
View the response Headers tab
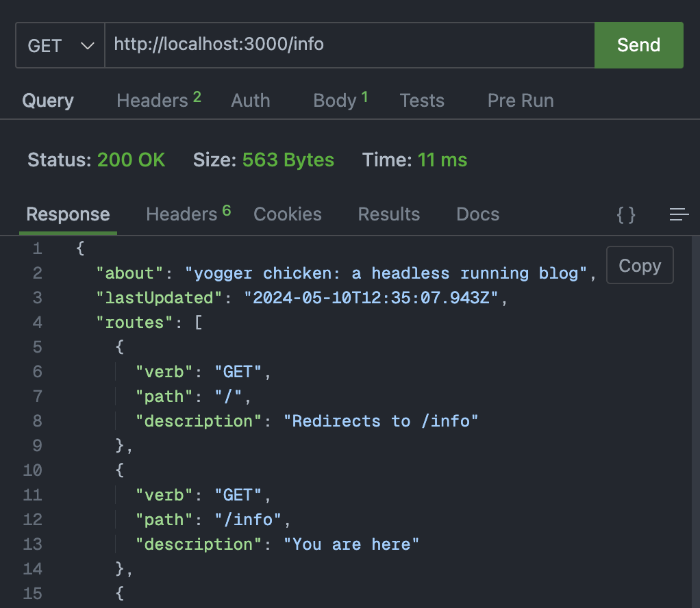182,214
